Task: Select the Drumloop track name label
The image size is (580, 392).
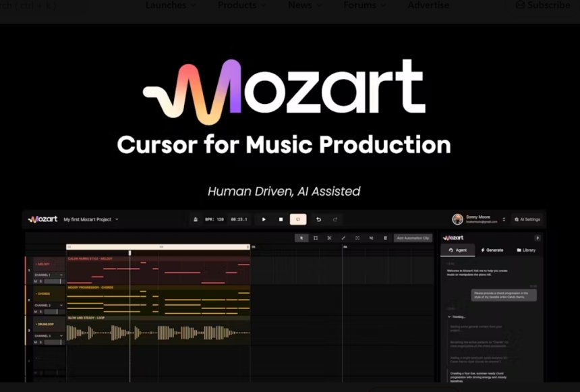Action: [45, 325]
